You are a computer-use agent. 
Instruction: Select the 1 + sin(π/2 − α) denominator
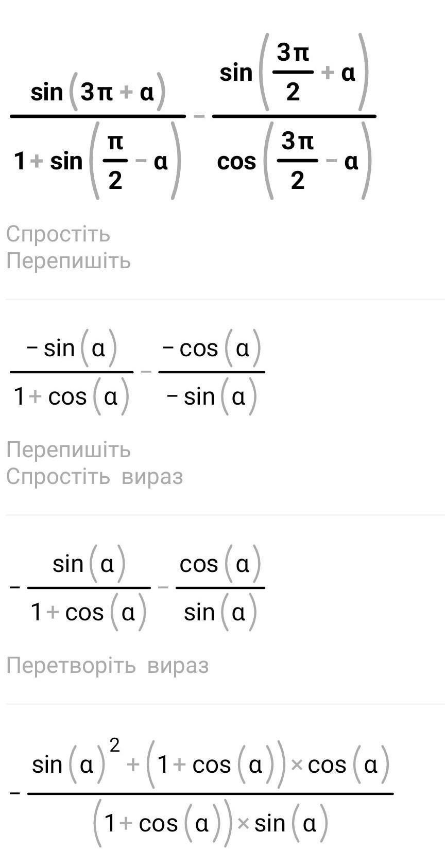98,161
